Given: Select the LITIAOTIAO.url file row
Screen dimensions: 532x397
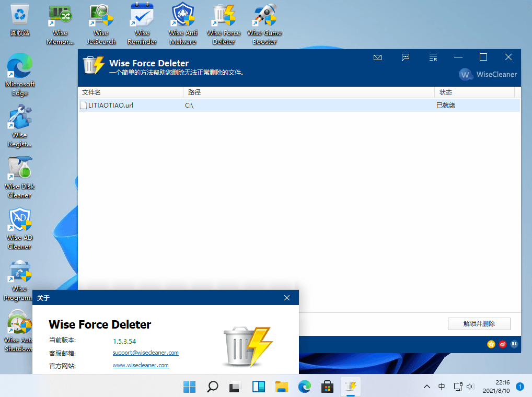Looking at the screenshot, I should [299, 106].
